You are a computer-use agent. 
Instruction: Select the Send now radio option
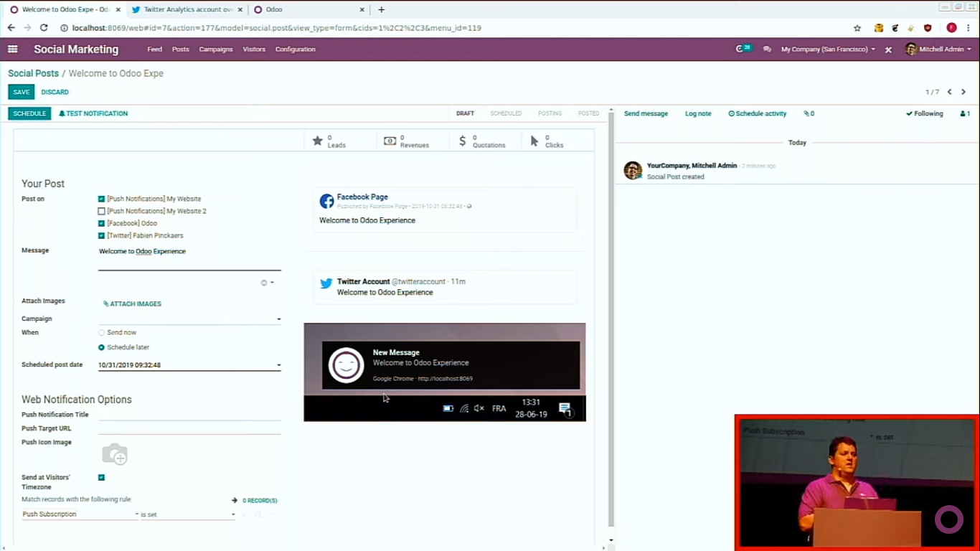101,332
